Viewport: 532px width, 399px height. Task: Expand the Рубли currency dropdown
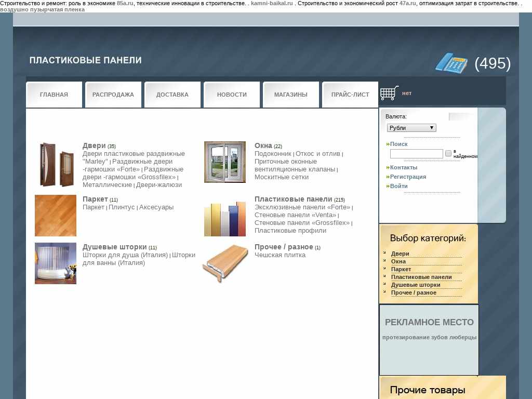coord(411,128)
